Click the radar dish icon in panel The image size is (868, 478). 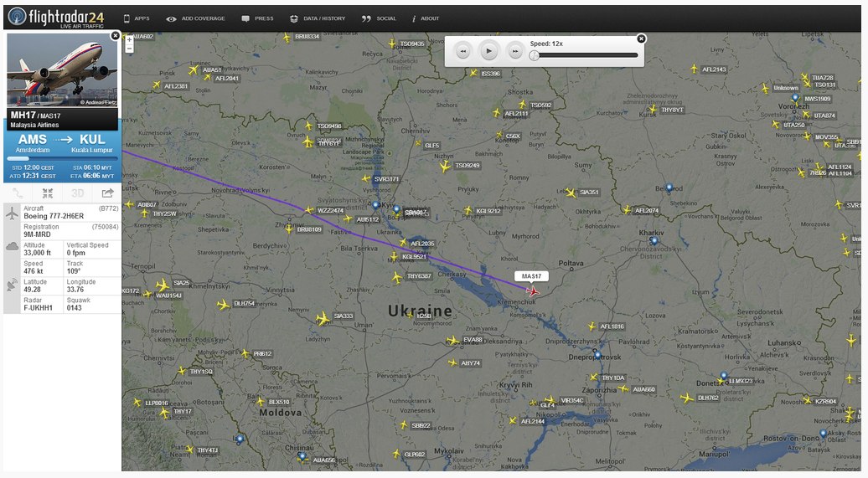pos(13,285)
